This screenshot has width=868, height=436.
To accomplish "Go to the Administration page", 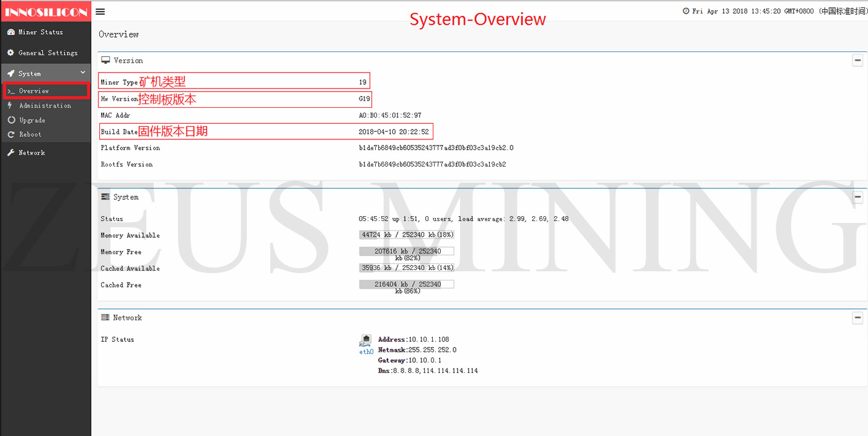I will point(45,106).
